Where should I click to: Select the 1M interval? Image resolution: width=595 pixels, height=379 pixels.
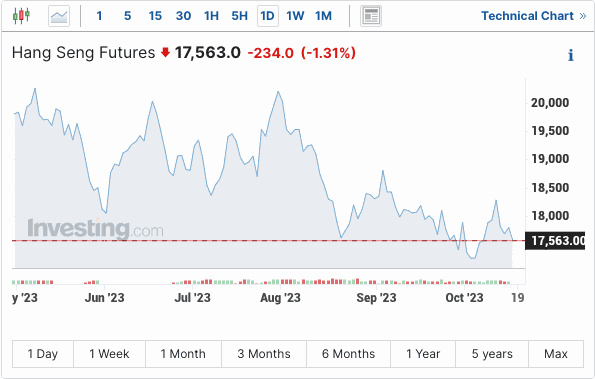[323, 16]
